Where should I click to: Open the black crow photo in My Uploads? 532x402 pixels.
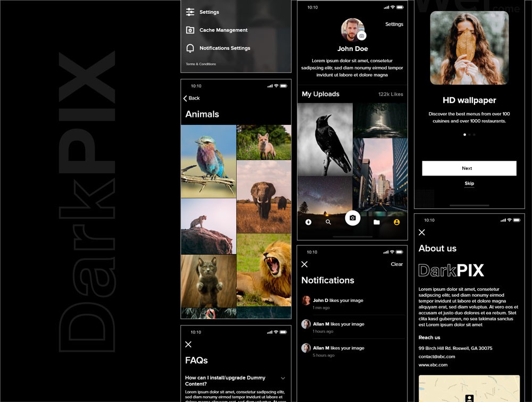pos(325,139)
